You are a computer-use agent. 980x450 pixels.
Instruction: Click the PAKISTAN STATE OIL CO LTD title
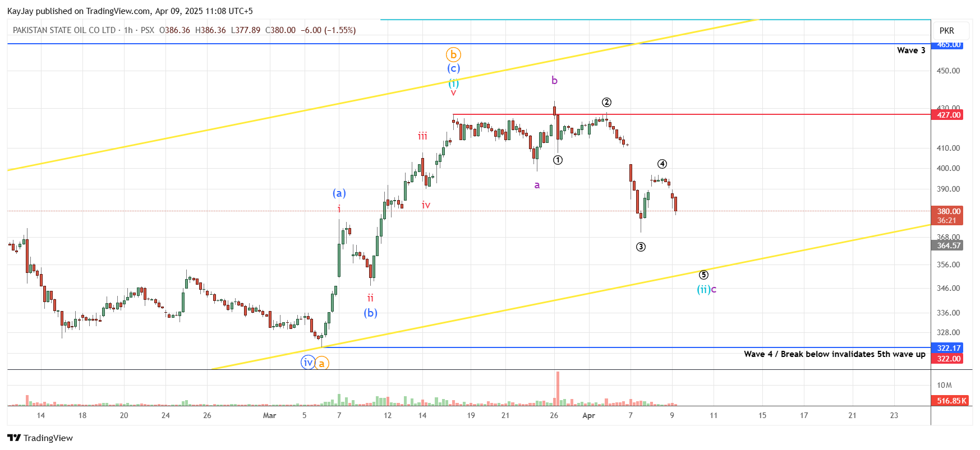pos(64,30)
